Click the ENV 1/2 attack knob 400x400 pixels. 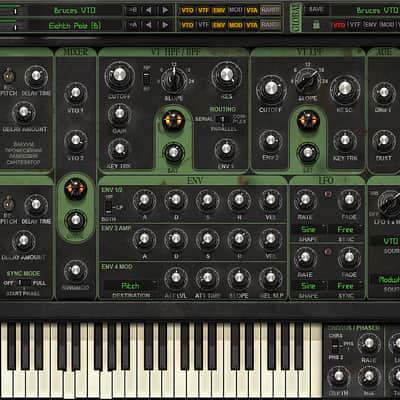pos(144,200)
